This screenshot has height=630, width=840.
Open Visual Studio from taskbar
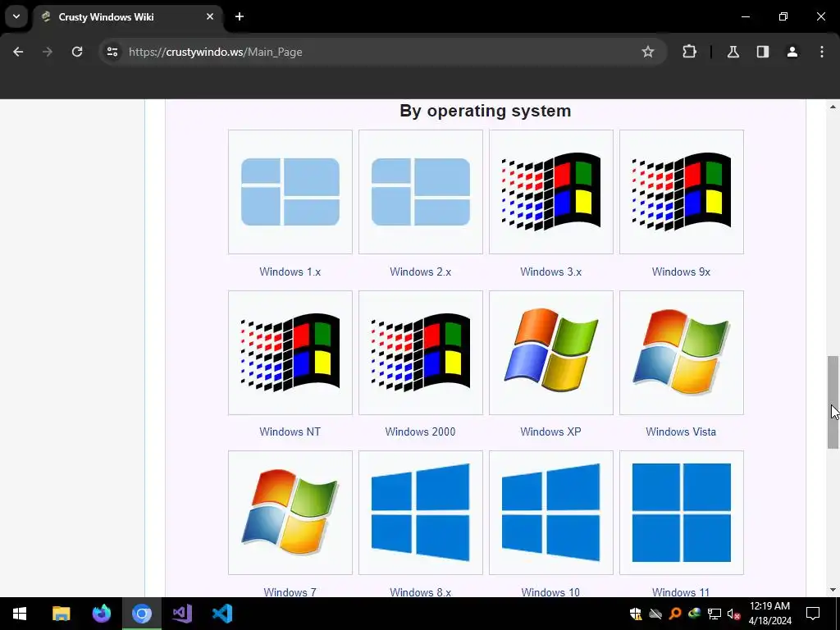tap(182, 614)
